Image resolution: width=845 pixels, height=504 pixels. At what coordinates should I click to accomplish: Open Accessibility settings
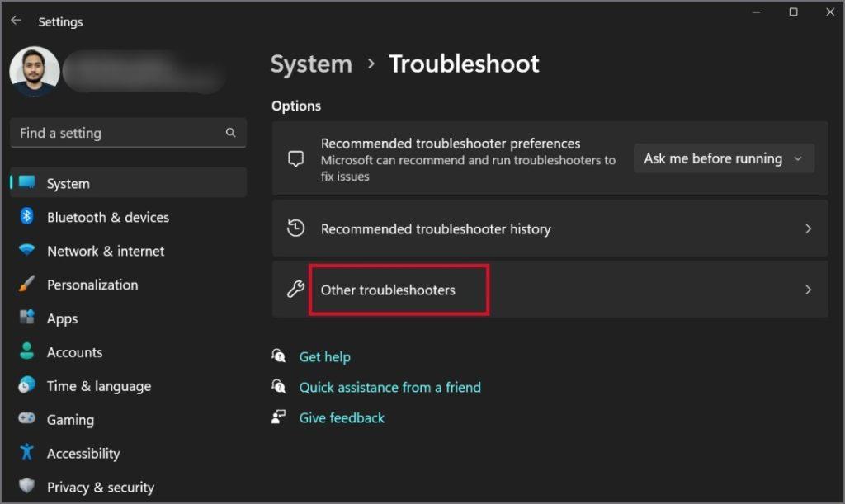pyautogui.click(x=128, y=454)
